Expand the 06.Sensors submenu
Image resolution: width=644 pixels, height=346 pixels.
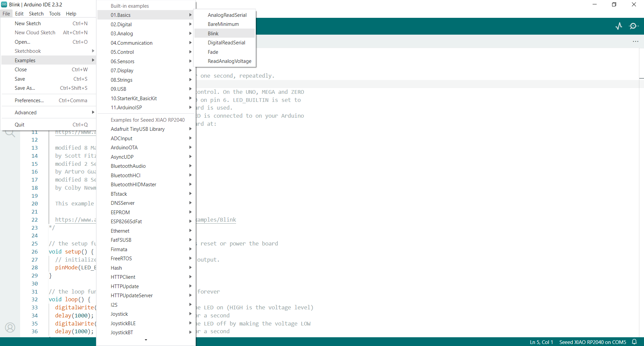[146, 62]
